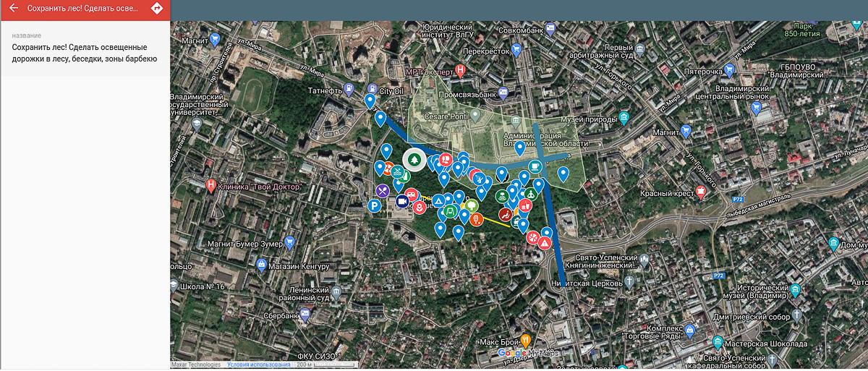Click the Татнефть gas station pin
This screenshot has width=868, height=371.
351,90
